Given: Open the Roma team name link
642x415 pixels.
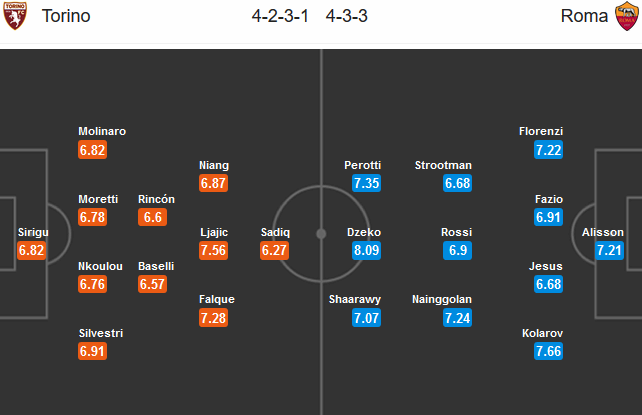Looking at the screenshot, I should coord(584,16).
